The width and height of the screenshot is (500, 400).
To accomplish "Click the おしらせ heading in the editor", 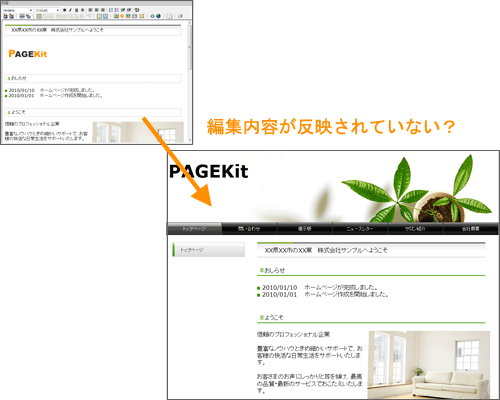I will coord(93,78).
